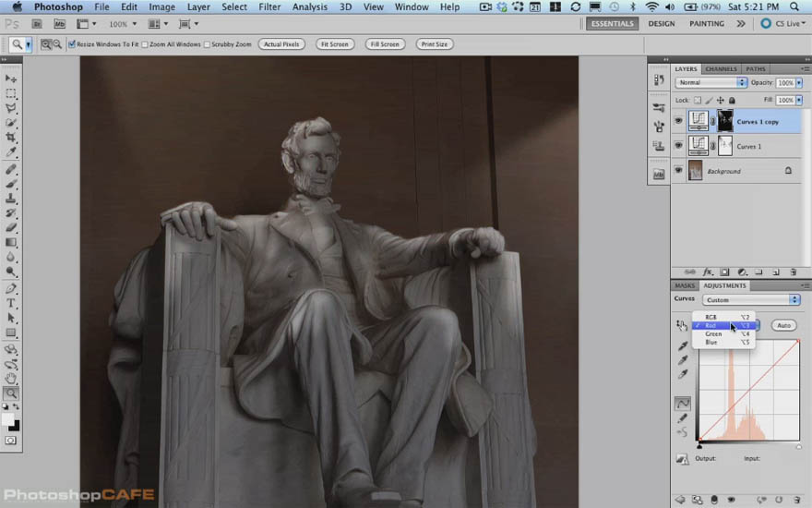Toggle Lock all in Layers panel
This screenshot has width=812, height=508.
click(x=732, y=100)
